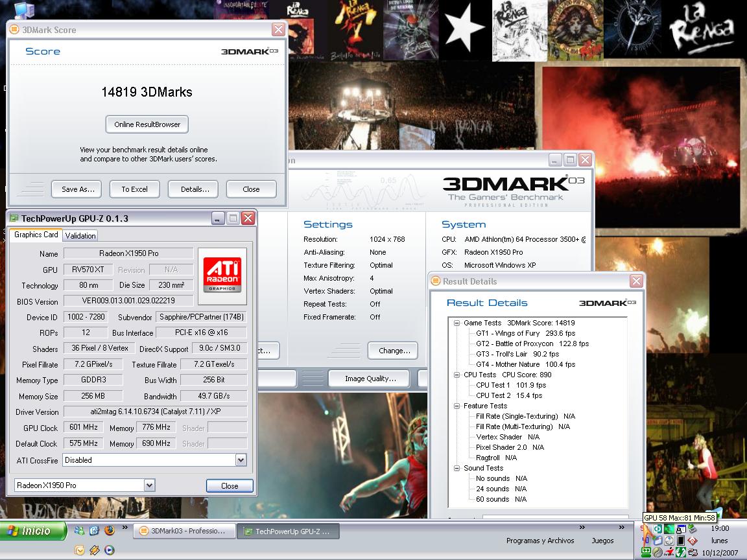Screen dimensions: 747x560
Task: Open the ATI CrossFire dropdown
Action: click(x=241, y=460)
